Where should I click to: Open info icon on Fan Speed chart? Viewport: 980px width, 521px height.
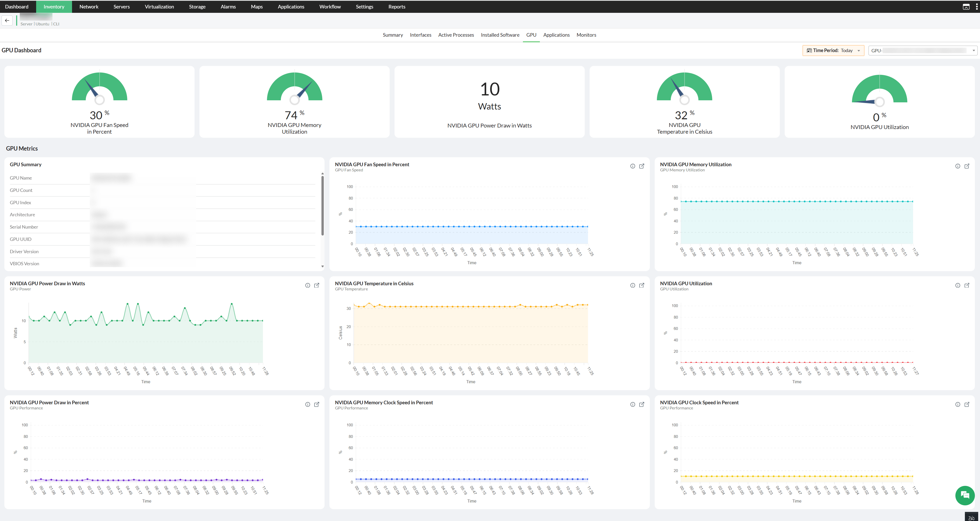coord(632,166)
